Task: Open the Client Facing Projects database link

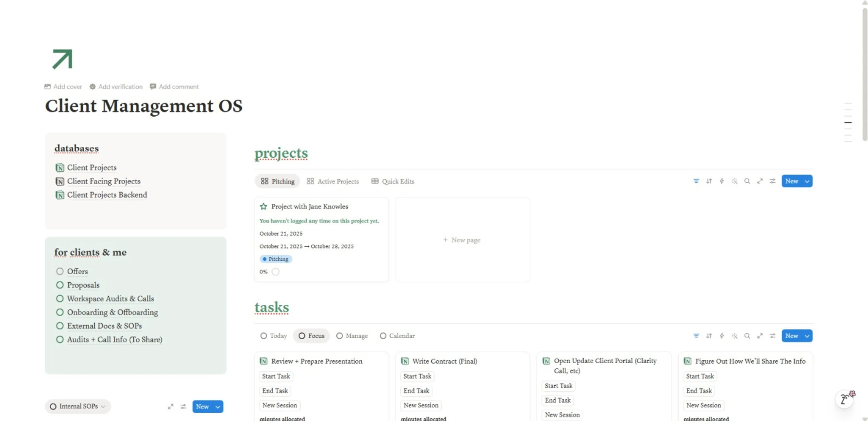Action: (104, 181)
